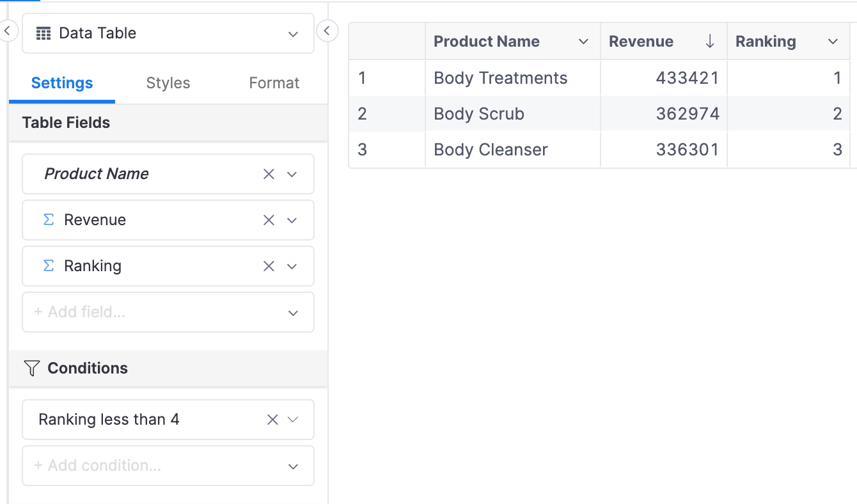Collapse the settings panel using right arrow
Screen dimensions: 857x504
[327, 30]
